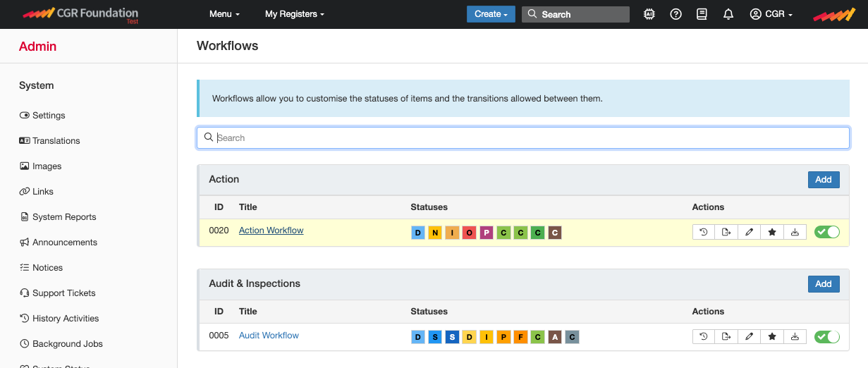
Task: Click the Admin heading link
Action: coord(37,47)
